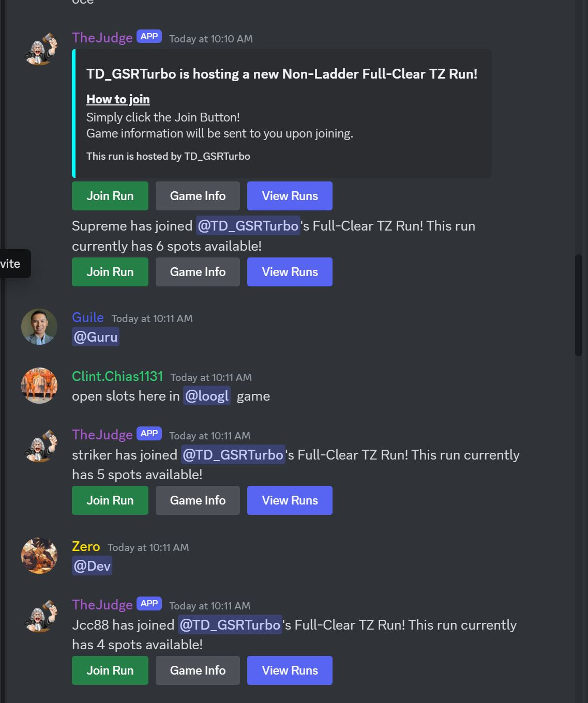
Task: Click Join Run below the Jcc88 joined message
Action: click(110, 670)
